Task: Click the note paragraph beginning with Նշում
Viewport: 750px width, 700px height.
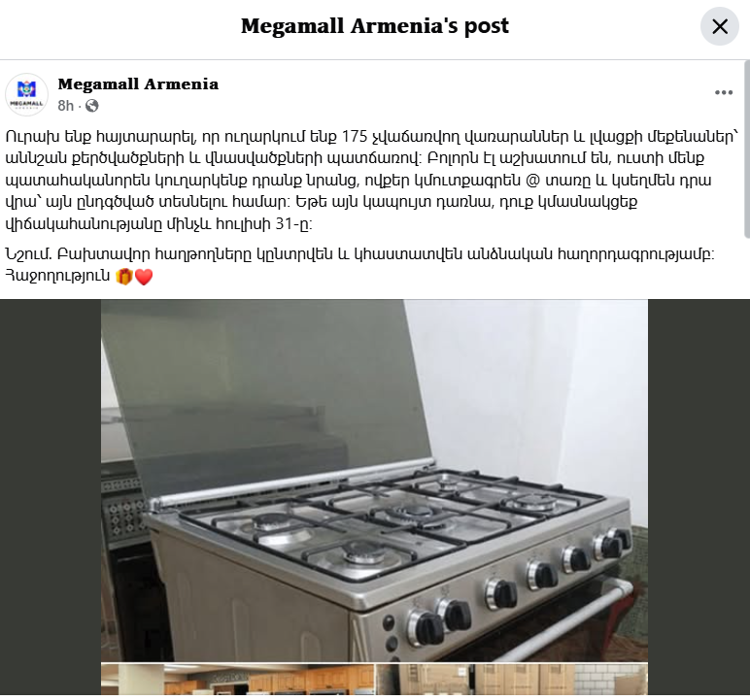Action: coord(359,265)
